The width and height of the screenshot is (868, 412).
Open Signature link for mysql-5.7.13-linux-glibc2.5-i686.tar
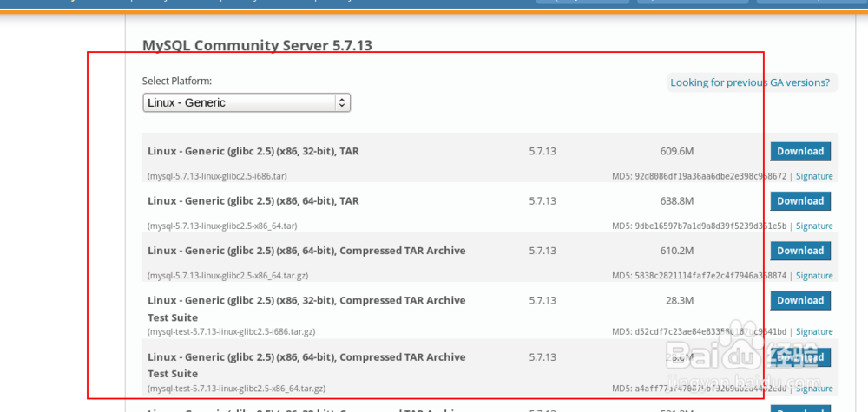coord(814,176)
